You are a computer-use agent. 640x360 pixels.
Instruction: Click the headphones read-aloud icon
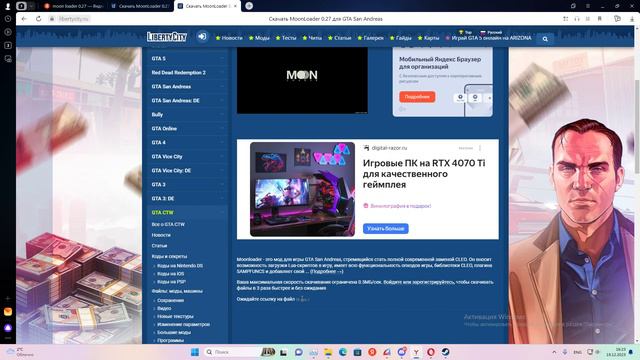coord(577,19)
